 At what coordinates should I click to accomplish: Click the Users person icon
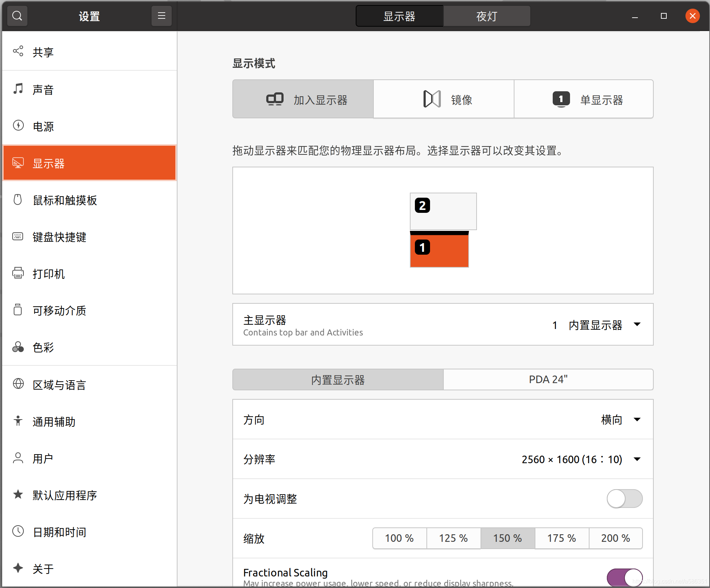pos(18,458)
